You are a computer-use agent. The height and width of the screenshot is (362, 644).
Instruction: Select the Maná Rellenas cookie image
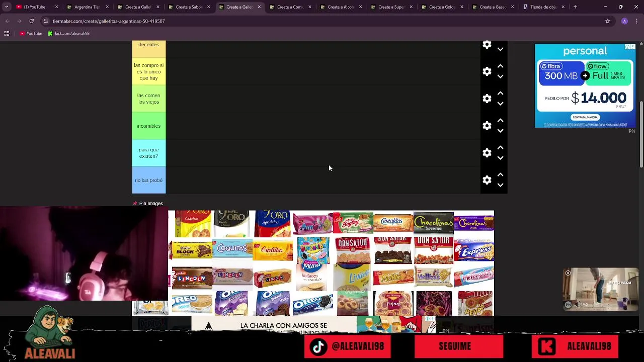(x=312, y=278)
